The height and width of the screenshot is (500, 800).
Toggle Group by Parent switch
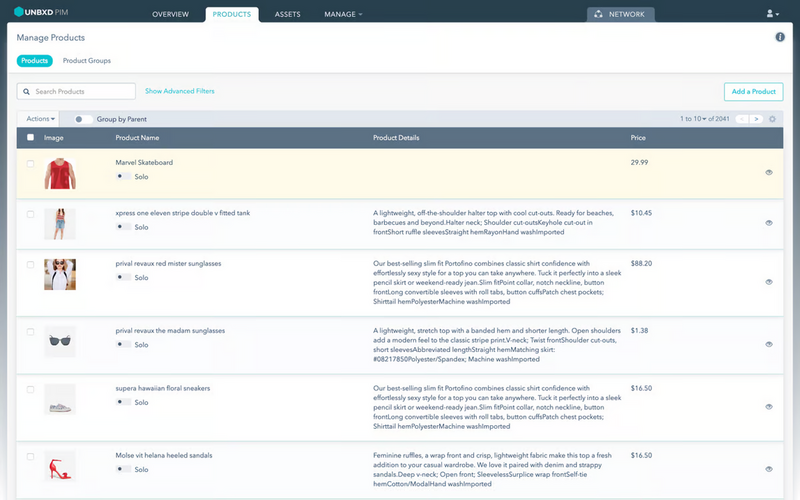(83, 119)
